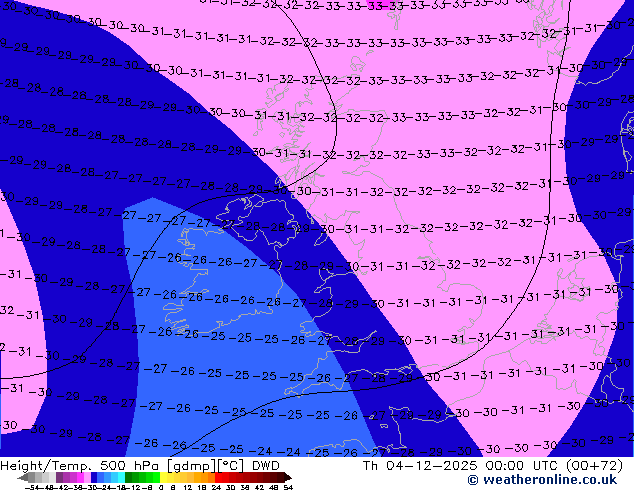Screen dimensions: 634x490
Task: Select the dark blue legend swatch at -30
Action: (94, 477)
